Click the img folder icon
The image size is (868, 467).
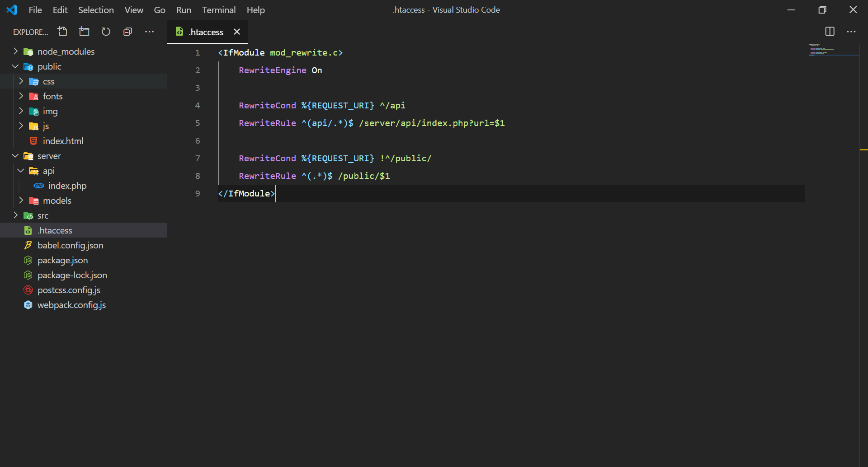pyautogui.click(x=33, y=111)
